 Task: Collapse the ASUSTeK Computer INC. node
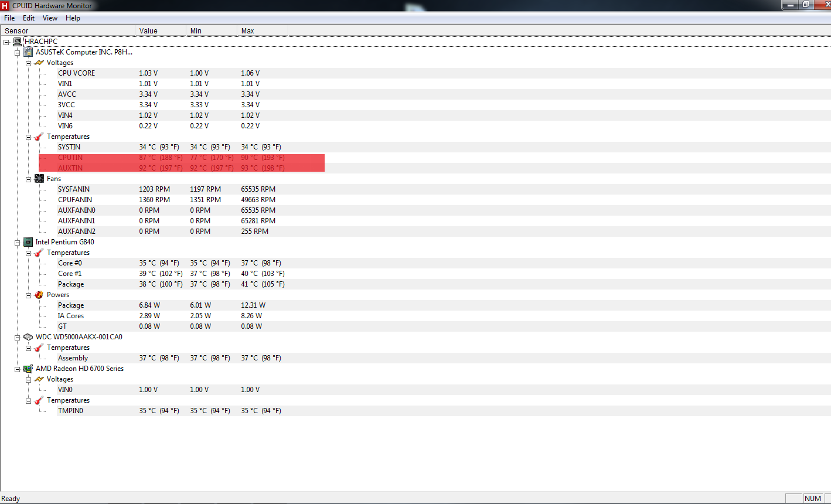pos(18,52)
